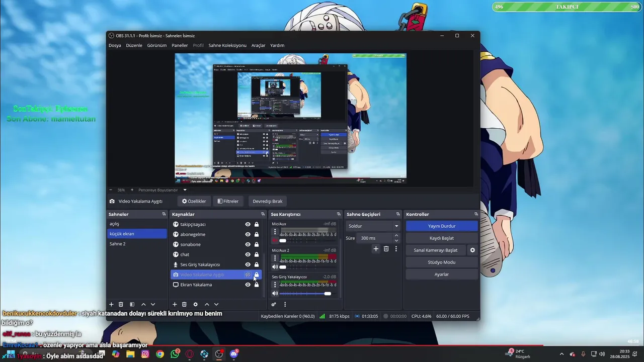Pop out the Kontroller dock icon
The image size is (644, 362).
476,214
